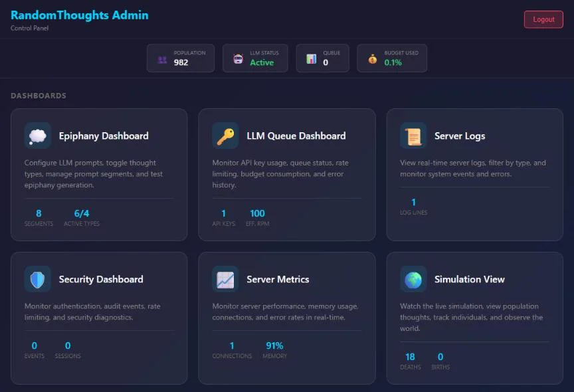574x392 pixels.
Task: Click the POPULATION header label
Action: pos(189,53)
